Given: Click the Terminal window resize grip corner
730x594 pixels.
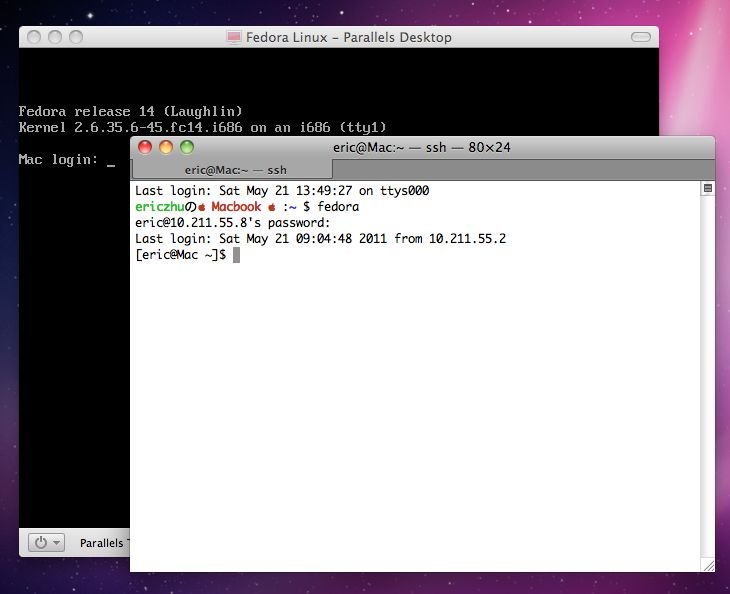Looking at the screenshot, I should point(707,564).
